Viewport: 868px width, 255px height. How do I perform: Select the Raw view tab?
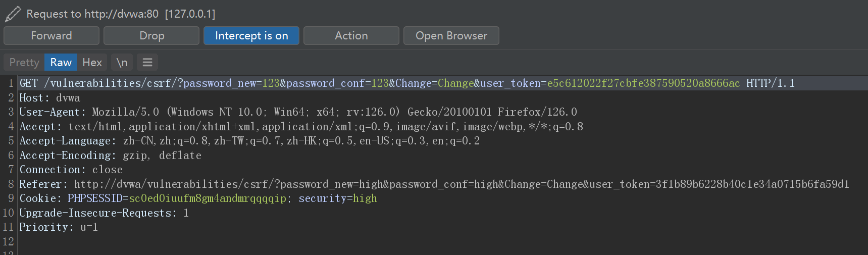click(x=61, y=62)
